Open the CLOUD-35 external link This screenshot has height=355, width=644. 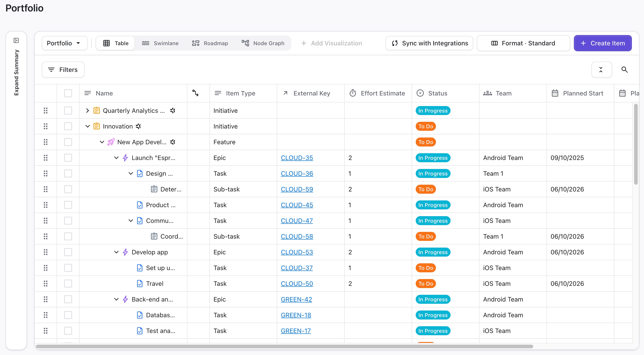[297, 158]
